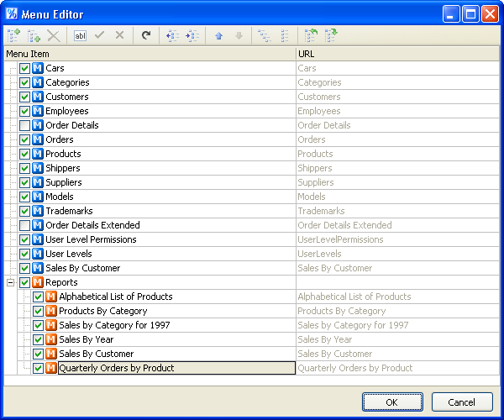The width and height of the screenshot is (504, 420).
Task: Click the blue Move Up arrow
Action: coord(219,35)
